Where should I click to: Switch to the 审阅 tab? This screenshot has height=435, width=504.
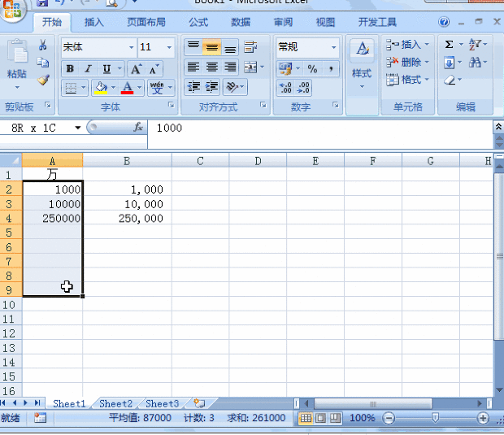pyautogui.click(x=283, y=22)
